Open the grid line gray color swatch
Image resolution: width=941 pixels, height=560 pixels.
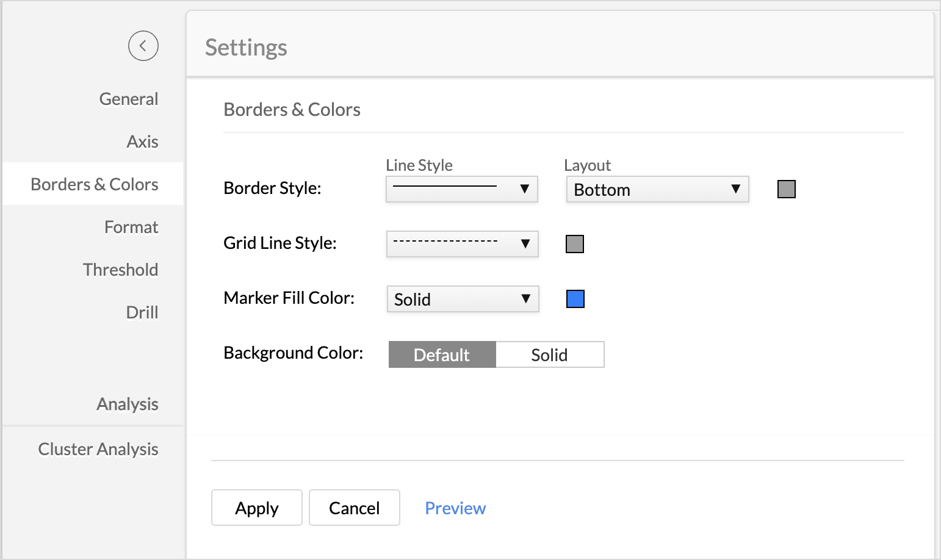(x=574, y=244)
